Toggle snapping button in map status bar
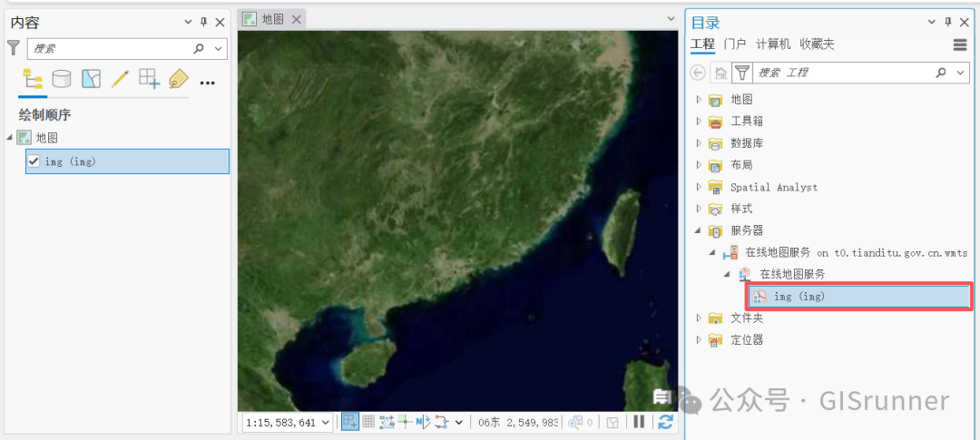 pyautogui.click(x=350, y=422)
